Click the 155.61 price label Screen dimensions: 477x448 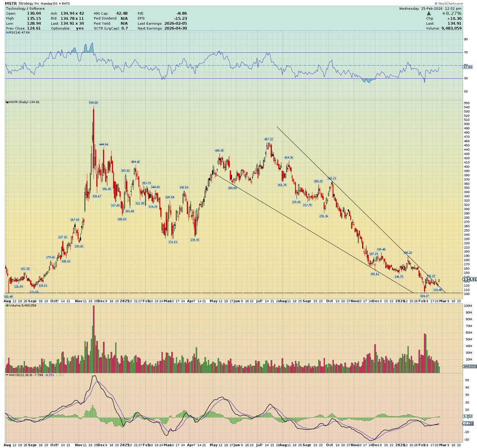point(375,274)
